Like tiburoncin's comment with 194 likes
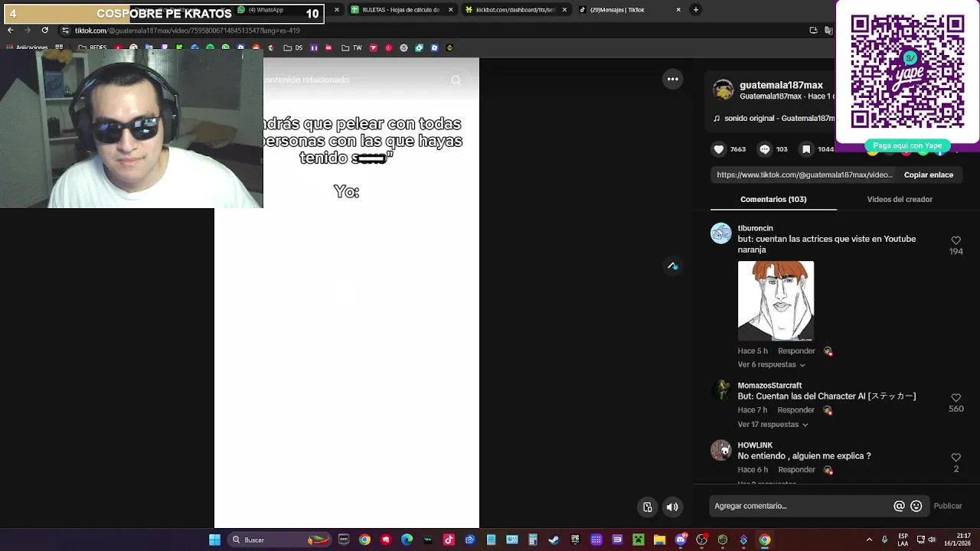 [955, 240]
